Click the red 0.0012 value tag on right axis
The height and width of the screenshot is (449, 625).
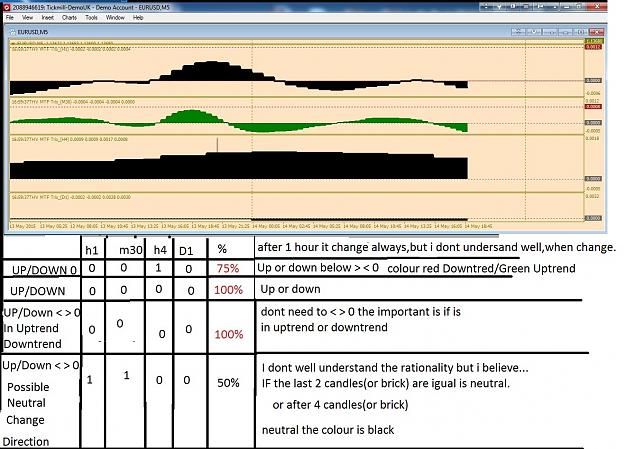pos(593,47)
